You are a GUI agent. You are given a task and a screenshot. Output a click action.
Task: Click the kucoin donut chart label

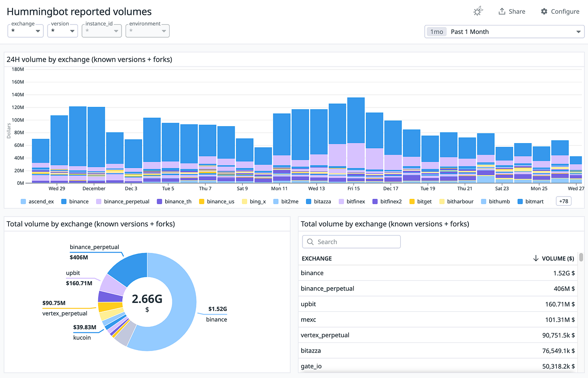click(x=82, y=338)
